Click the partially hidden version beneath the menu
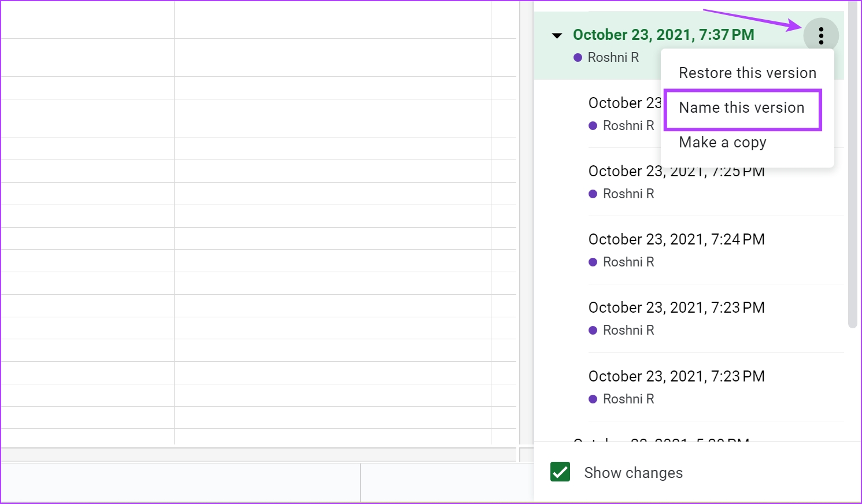This screenshot has height=504, width=862. pos(624,114)
